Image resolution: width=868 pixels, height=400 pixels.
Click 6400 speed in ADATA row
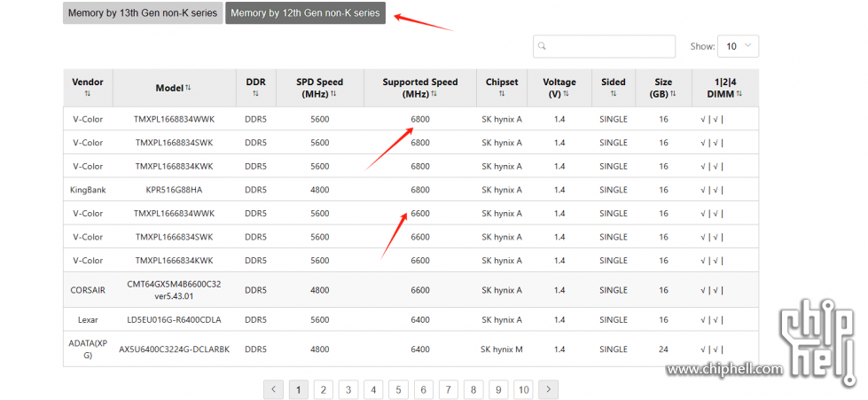point(420,349)
